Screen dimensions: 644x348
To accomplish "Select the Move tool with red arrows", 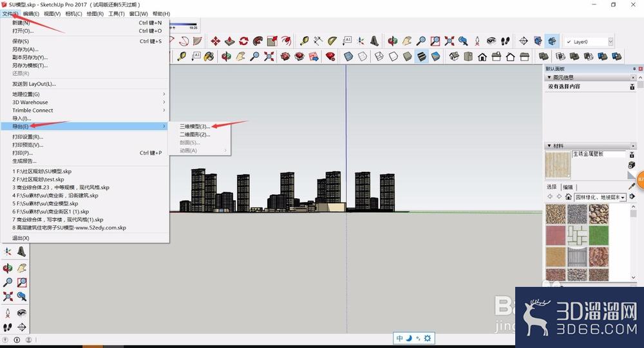I will click(x=215, y=41).
